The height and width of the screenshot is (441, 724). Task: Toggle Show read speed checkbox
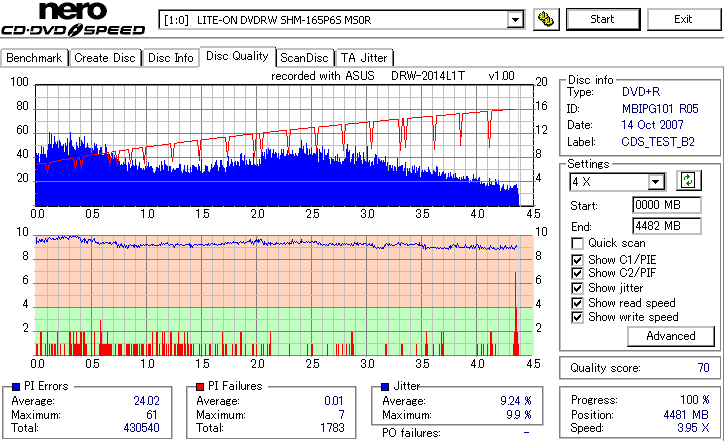[577, 303]
